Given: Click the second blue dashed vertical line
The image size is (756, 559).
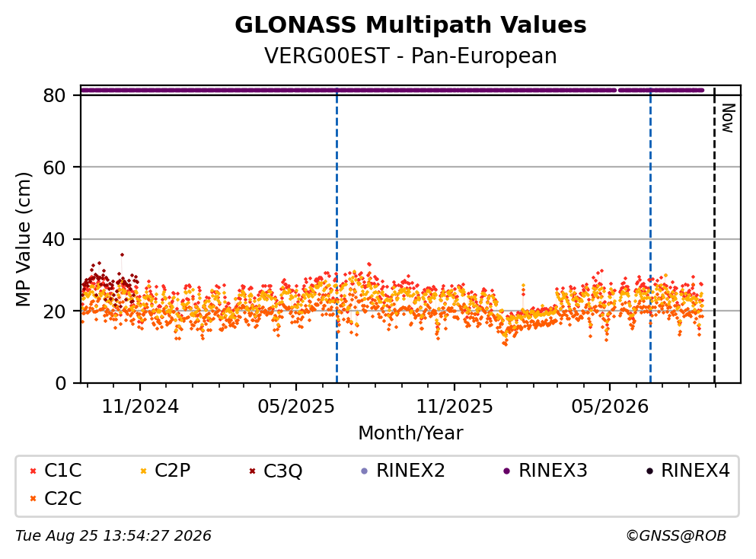Looking at the screenshot, I should (650, 235).
